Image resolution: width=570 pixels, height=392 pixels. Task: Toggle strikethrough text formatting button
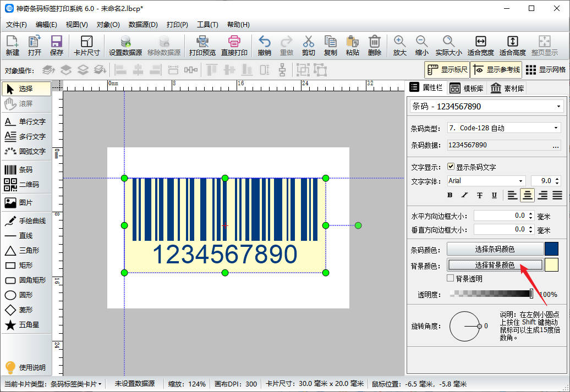[x=479, y=195]
